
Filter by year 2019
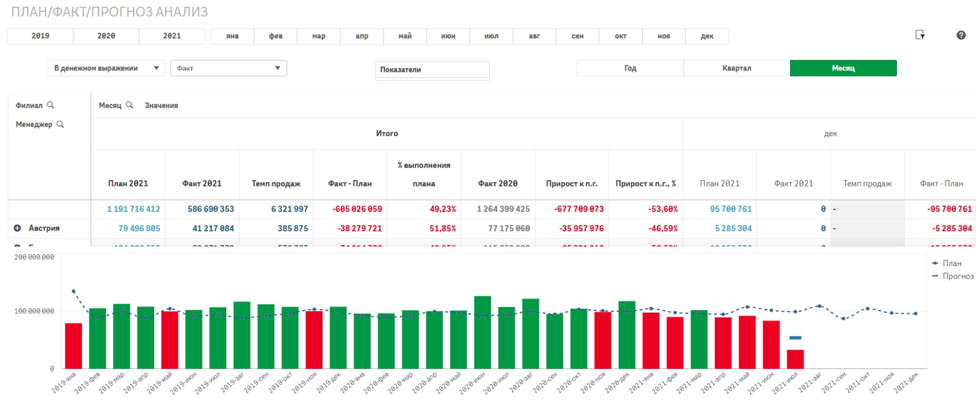click(41, 36)
